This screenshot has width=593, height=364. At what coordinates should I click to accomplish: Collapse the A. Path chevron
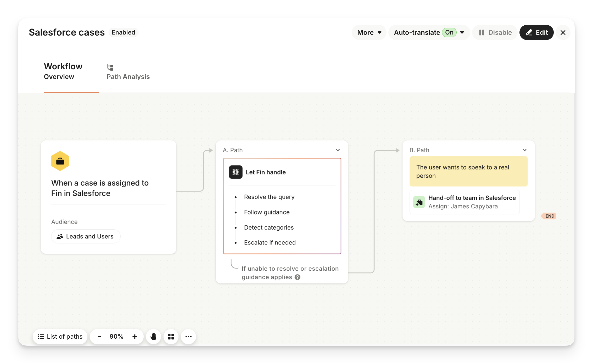coord(338,150)
